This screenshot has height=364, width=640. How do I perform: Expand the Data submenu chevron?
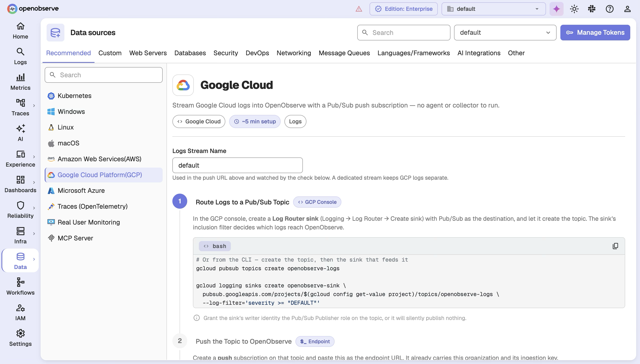pyautogui.click(x=34, y=259)
